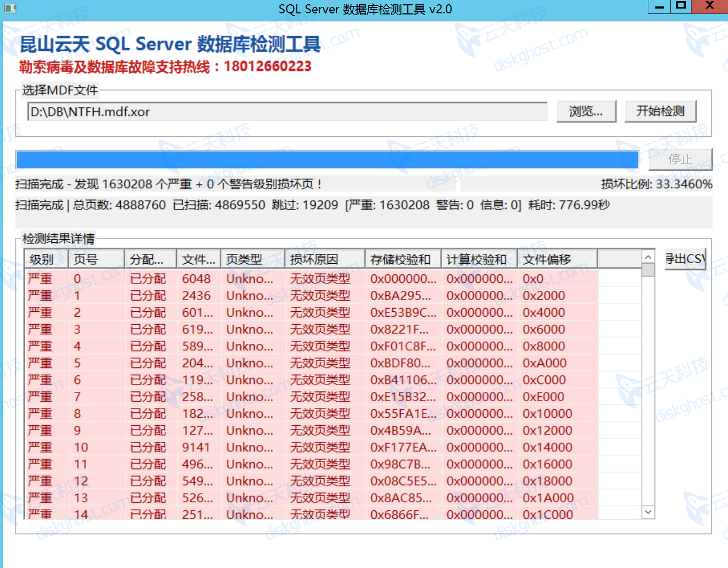Click stored checksum 0xB41106... cell
The width and height of the screenshot is (728, 568).
pyautogui.click(x=403, y=380)
